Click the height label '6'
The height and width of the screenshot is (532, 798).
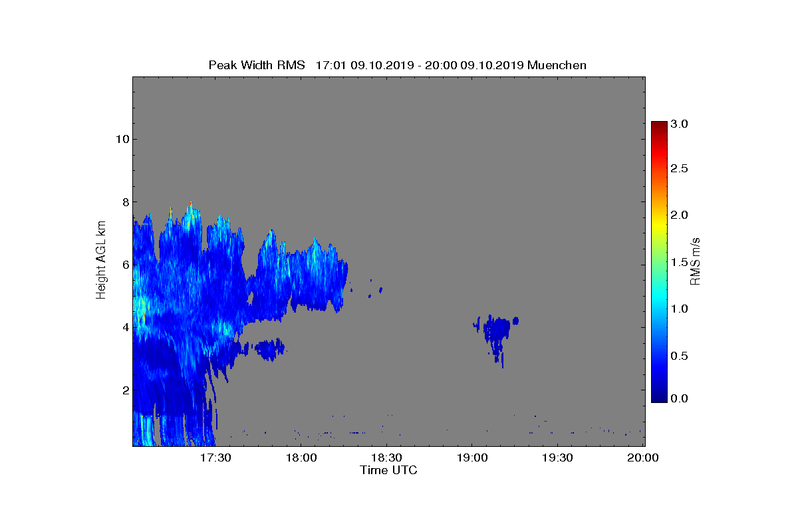(x=124, y=264)
